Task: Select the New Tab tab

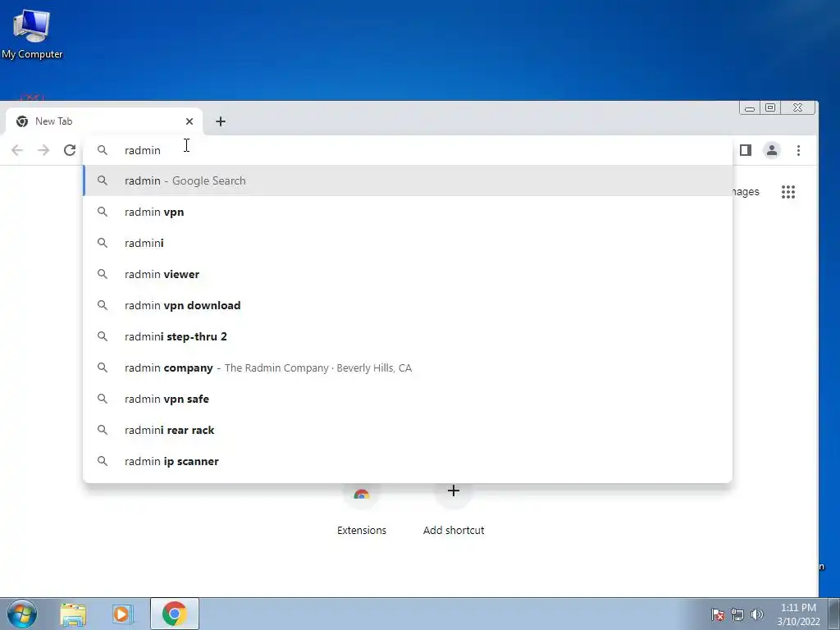Action: click(104, 121)
